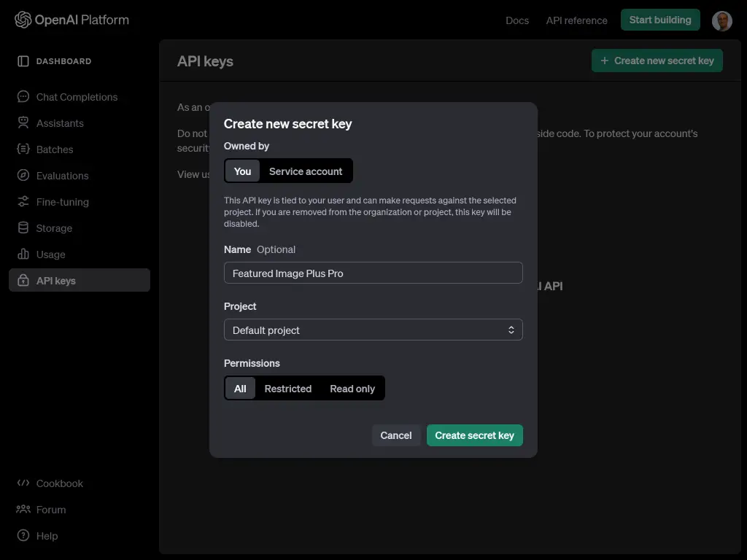This screenshot has width=747, height=560.
Task: Click the Project dropdown chevron arrows
Action: pos(511,330)
